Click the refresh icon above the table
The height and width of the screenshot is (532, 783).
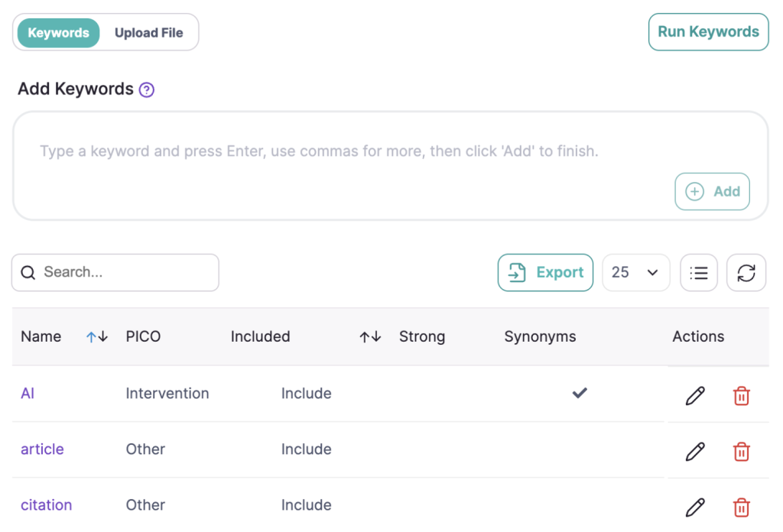pos(746,273)
